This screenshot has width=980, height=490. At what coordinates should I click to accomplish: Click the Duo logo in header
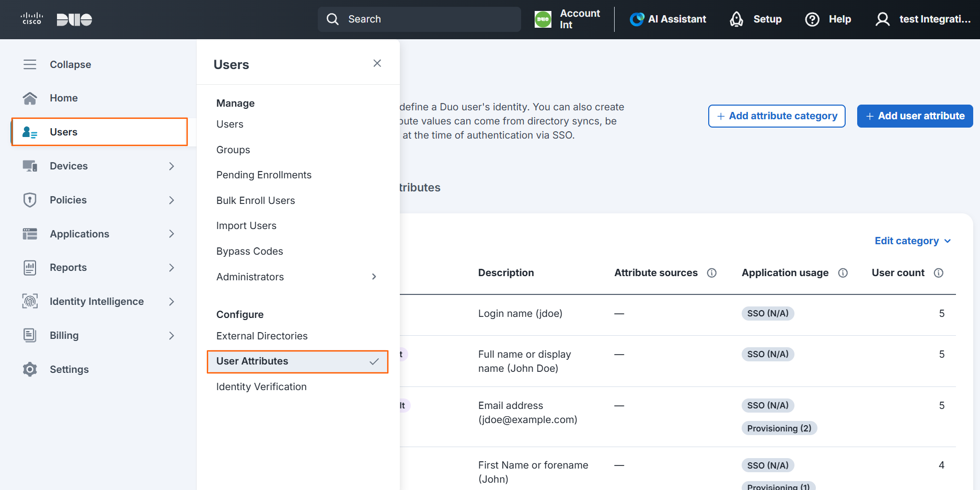[74, 20]
